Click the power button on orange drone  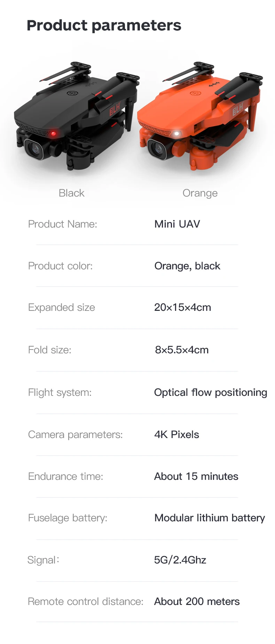point(194,93)
